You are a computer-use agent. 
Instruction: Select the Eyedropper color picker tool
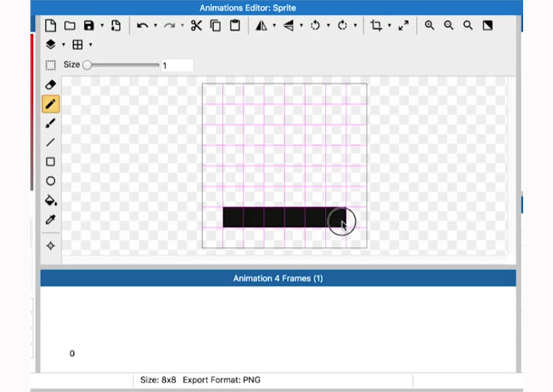click(x=51, y=220)
